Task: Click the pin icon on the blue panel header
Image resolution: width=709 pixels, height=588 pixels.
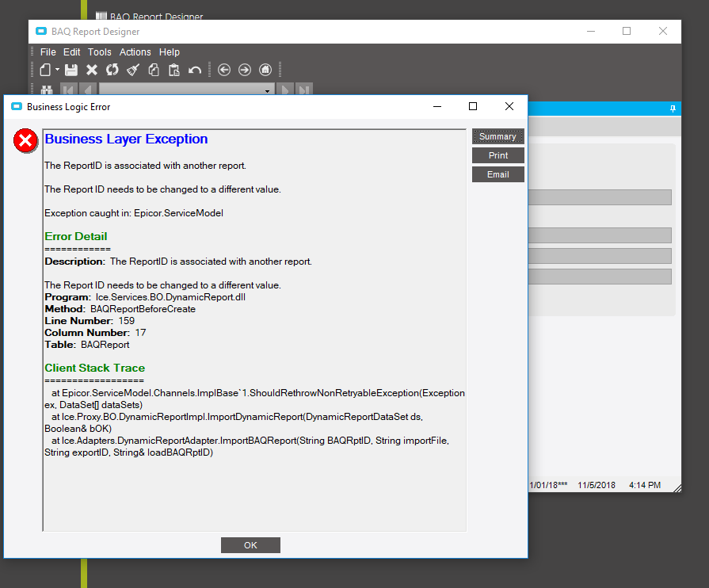Action: point(673,109)
